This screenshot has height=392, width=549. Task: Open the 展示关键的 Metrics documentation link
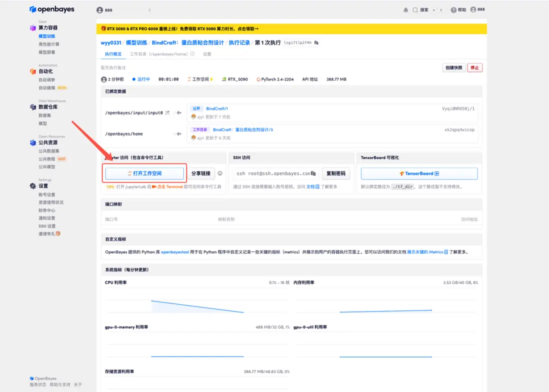pyautogui.click(x=427, y=252)
